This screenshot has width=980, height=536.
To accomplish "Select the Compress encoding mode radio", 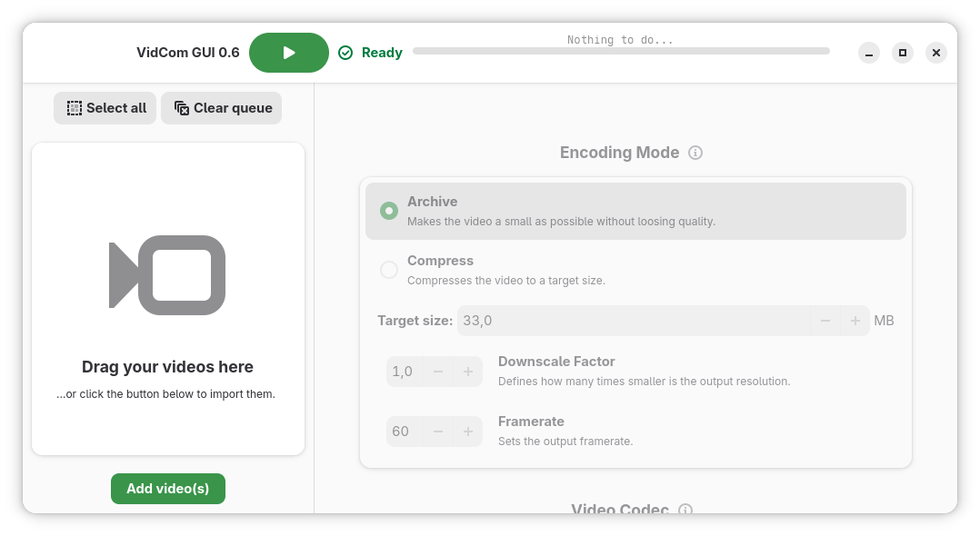I will point(389,270).
